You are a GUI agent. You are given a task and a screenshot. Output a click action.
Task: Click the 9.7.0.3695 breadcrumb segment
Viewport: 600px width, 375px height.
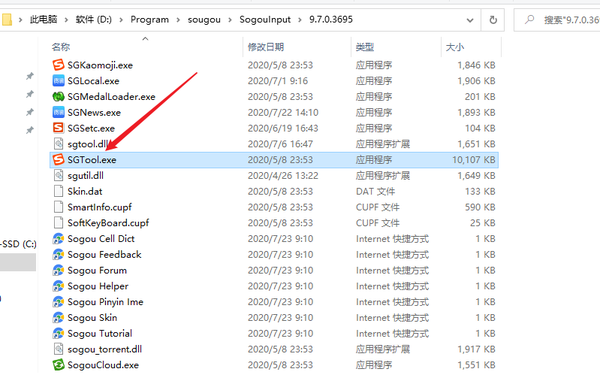pyautogui.click(x=331, y=20)
